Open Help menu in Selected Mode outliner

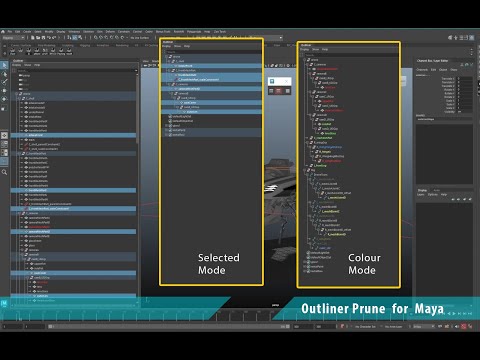(x=187, y=46)
